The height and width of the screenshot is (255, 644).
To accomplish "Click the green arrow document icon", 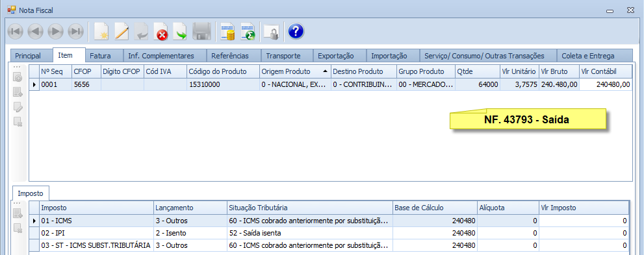I will 180,32.
